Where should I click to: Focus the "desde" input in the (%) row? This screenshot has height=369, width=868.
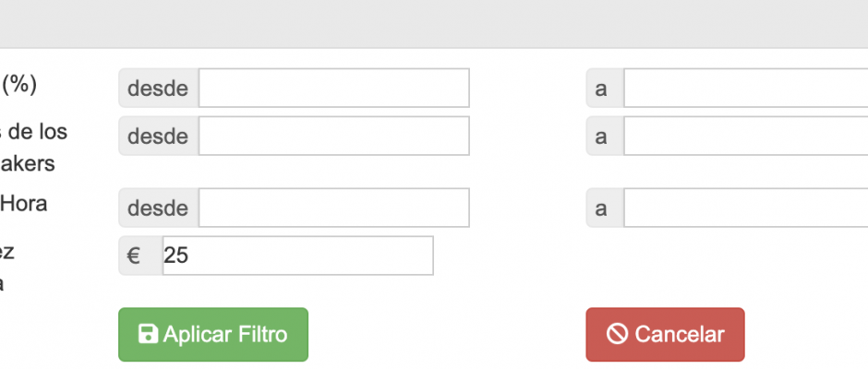333,89
